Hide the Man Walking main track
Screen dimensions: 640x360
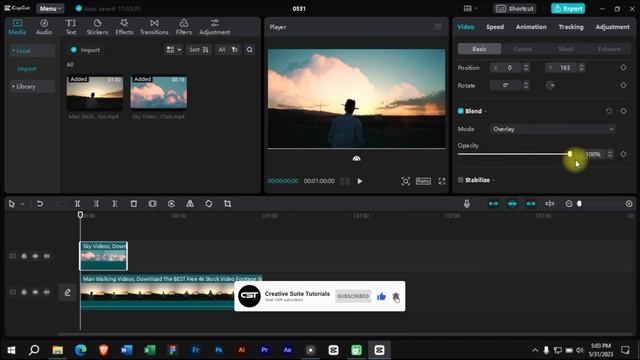coord(35,292)
